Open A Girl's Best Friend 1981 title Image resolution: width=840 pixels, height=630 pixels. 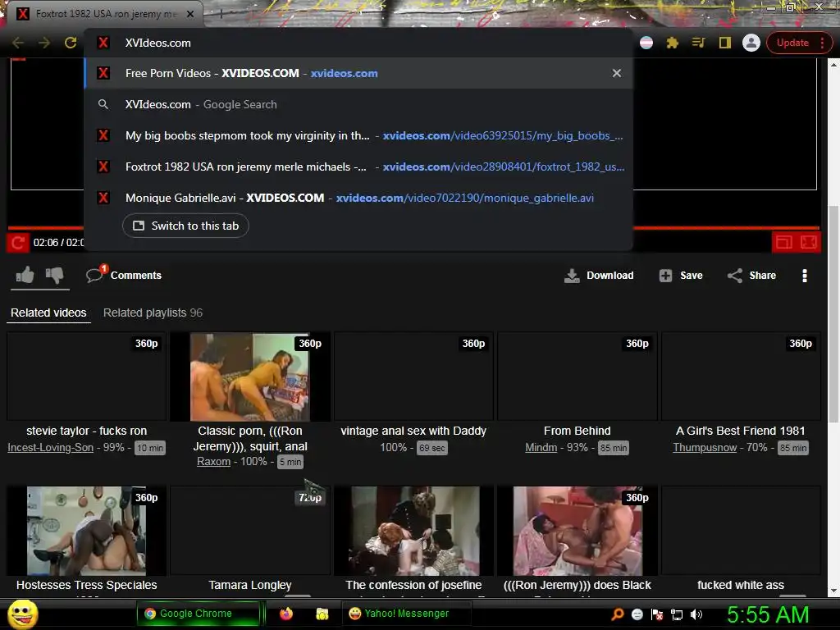tap(741, 431)
